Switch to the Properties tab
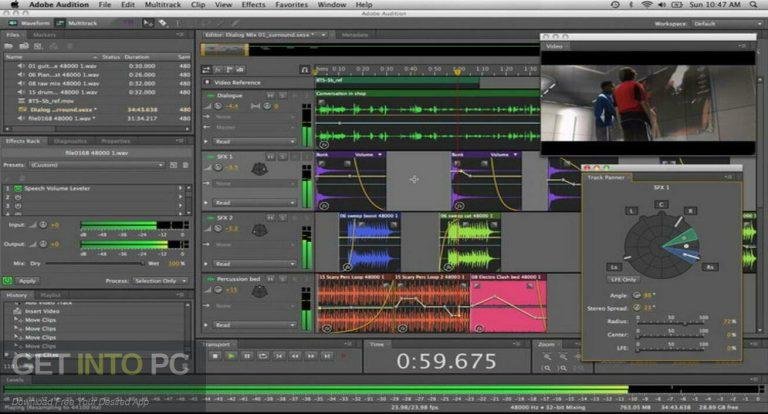This screenshot has height=414, width=768. 116,141
